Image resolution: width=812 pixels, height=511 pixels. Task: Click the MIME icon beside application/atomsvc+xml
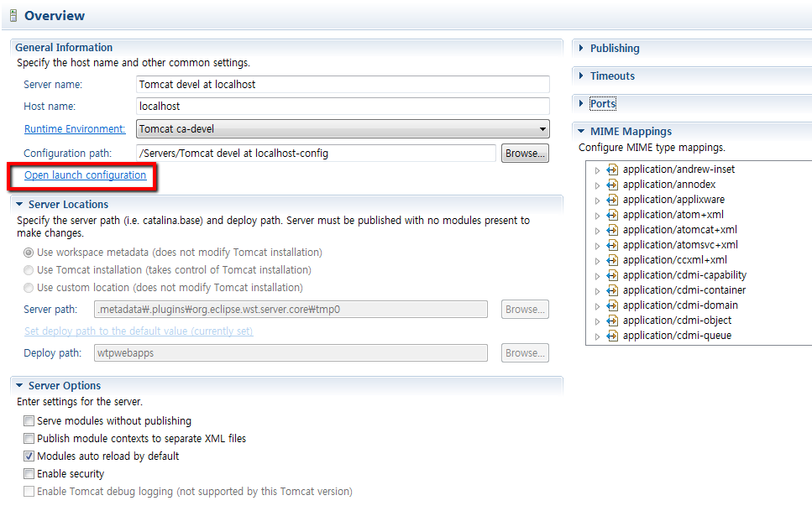tap(612, 245)
